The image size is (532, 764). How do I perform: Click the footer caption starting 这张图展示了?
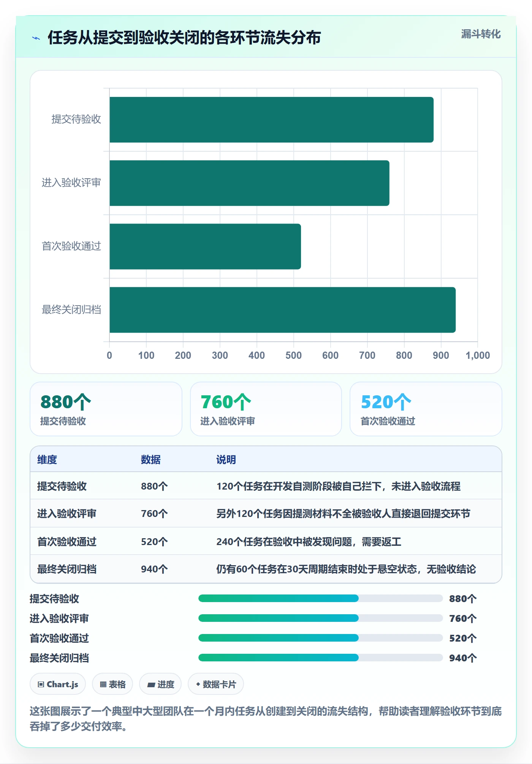[266, 719]
